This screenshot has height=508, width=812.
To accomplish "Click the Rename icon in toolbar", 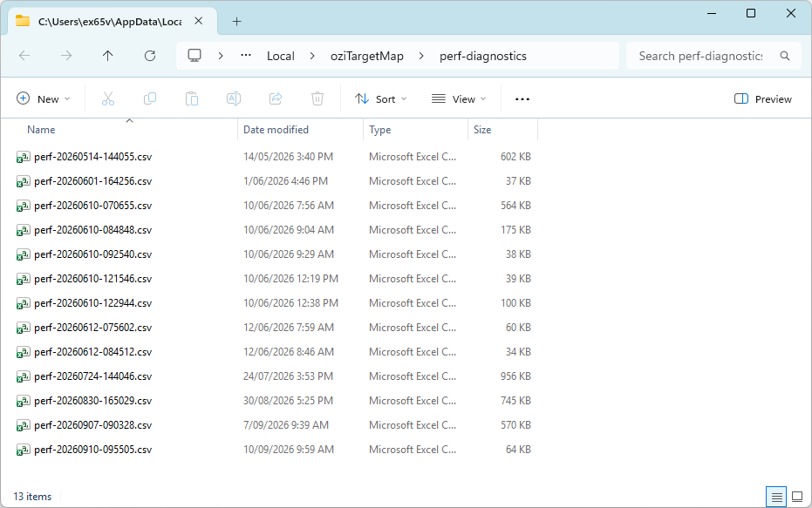I will pos(234,98).
